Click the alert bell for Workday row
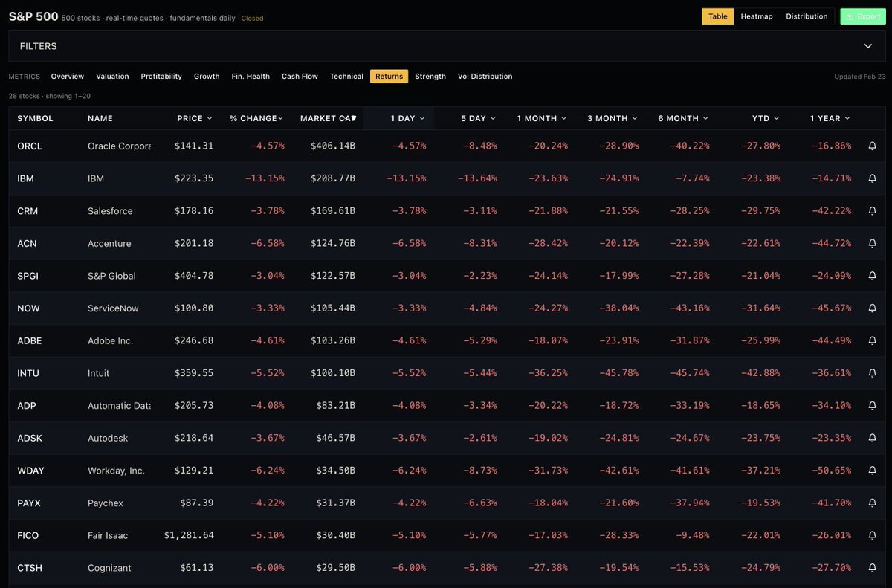Image resolution: width=892 pixels, height=588 pixels. click(x=873, y=471)
